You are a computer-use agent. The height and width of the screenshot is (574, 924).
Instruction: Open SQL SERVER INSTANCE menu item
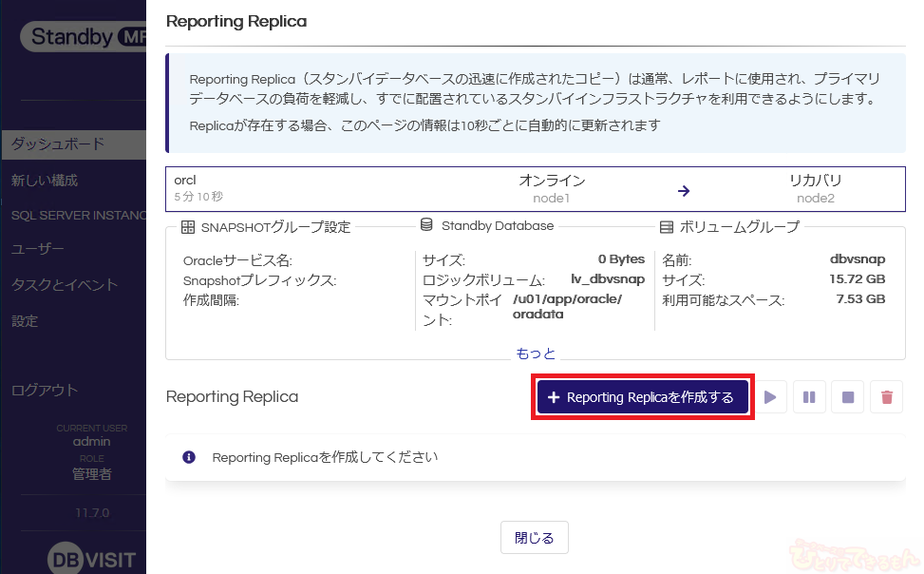point(79,216)
